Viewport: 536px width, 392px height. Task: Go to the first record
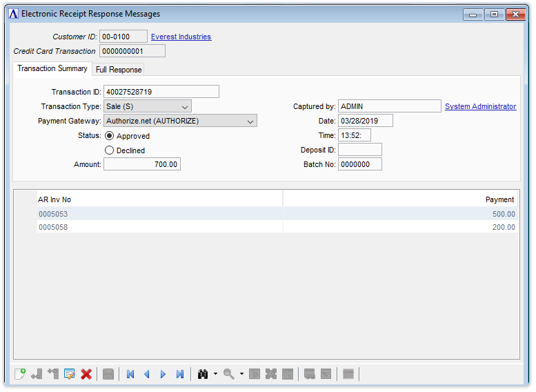pyautogui.click(x=130, y=374)
